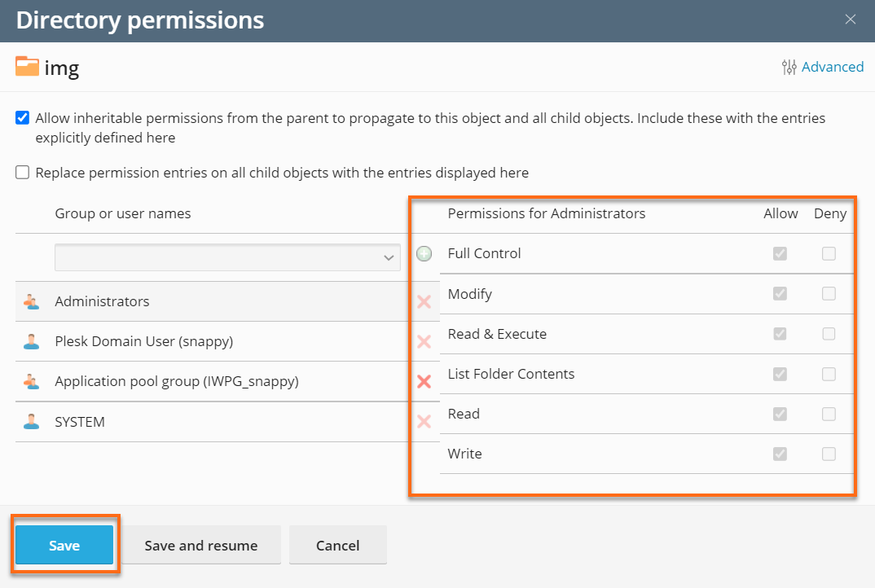
Task: Open the Advanced permissions link
Action: point(833,67)
